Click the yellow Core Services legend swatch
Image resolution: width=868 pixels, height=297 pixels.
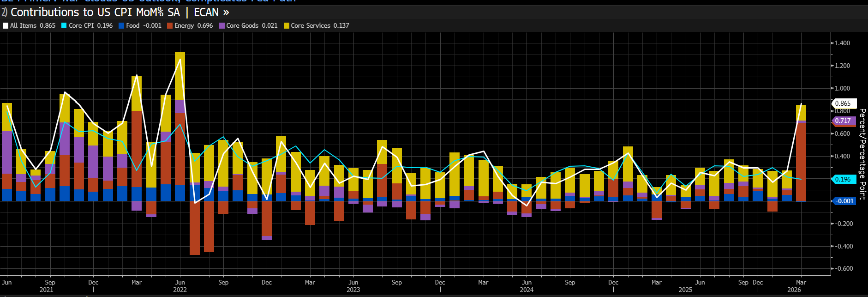coord(286,26)
